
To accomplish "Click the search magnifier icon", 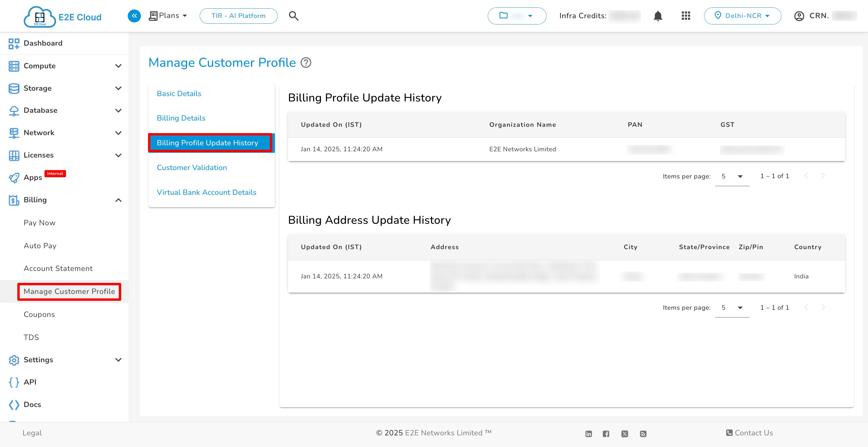I will (x=293, y=16).
